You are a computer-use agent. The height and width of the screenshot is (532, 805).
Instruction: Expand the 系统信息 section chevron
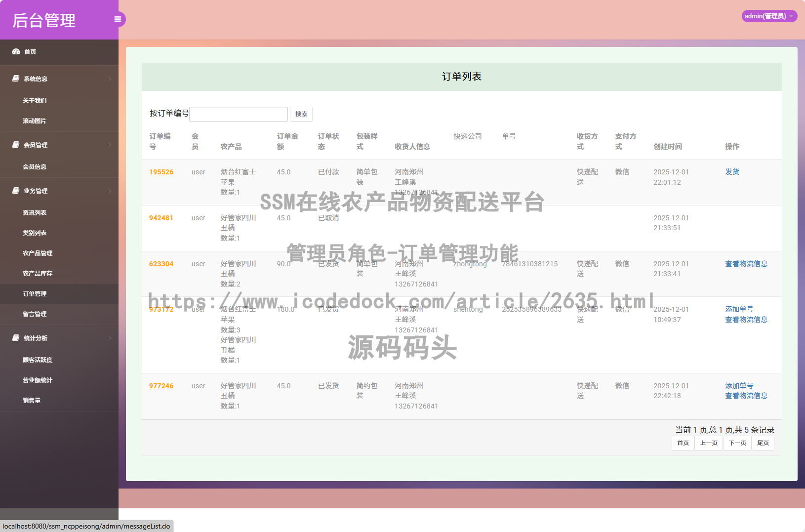click(110, 78)
